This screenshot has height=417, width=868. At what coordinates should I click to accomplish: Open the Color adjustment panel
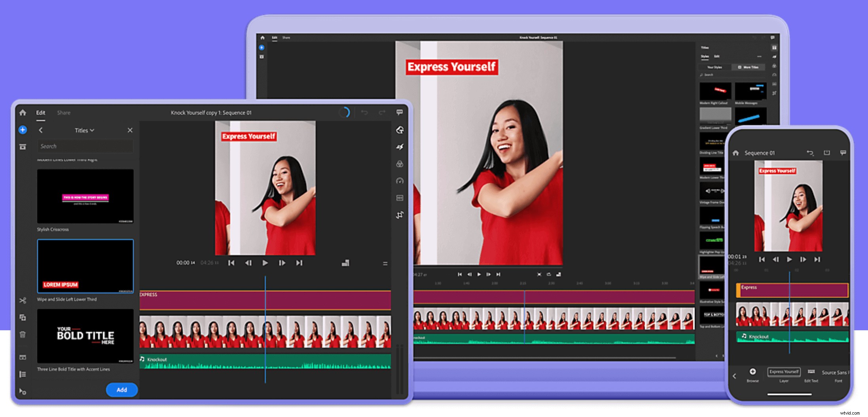400,164
